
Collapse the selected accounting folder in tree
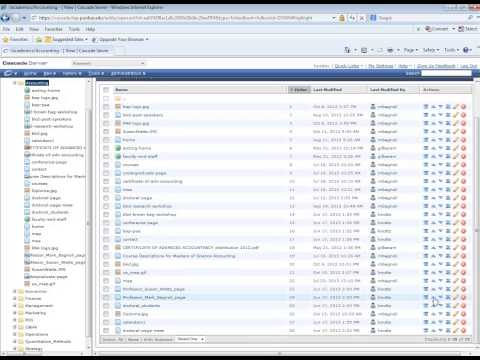coord(15,83)
